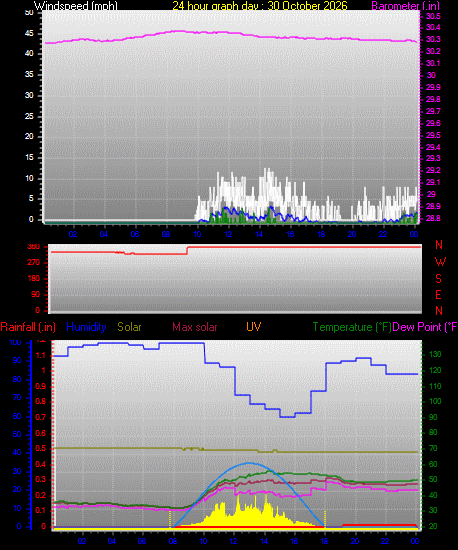This screenshot has height=550, width=458.
Task: Click the '24 hour graph day : 30 October 2026' title
Action: [260, 5]
